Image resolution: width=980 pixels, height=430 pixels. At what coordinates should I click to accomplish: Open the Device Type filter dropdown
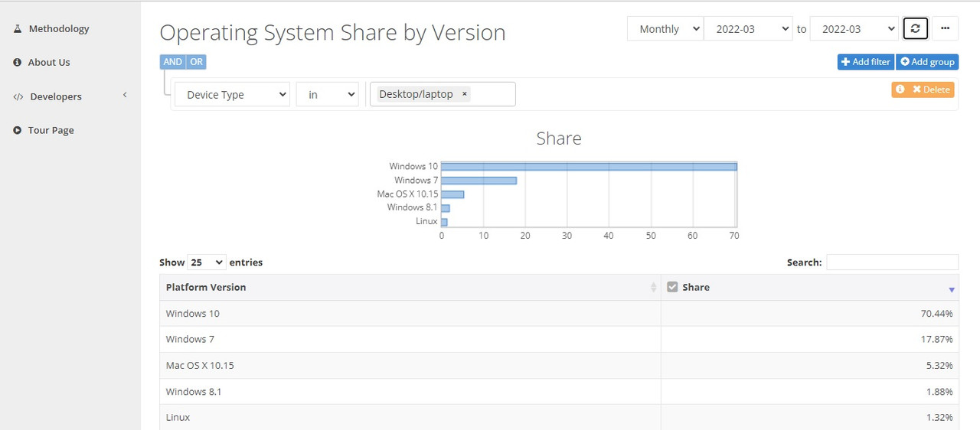point(232,94)
